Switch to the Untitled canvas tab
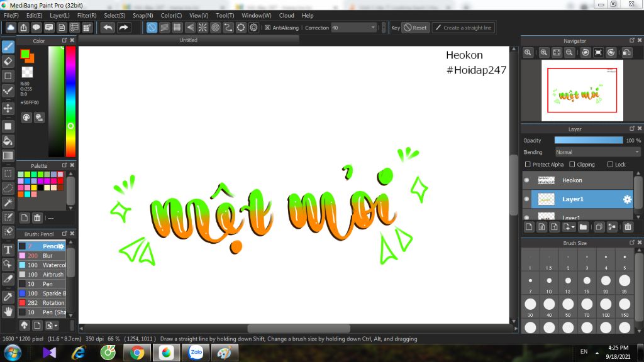 (188, 40)
